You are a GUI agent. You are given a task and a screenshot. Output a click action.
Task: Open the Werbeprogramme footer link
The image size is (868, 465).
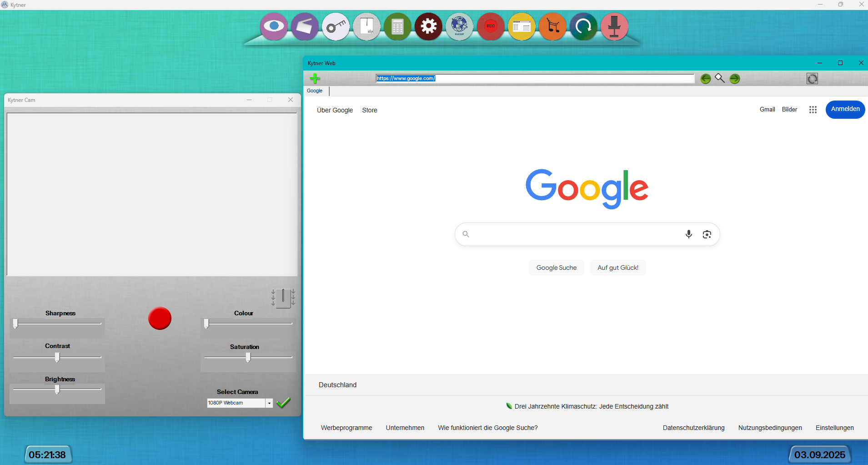[x=346, y=428]
